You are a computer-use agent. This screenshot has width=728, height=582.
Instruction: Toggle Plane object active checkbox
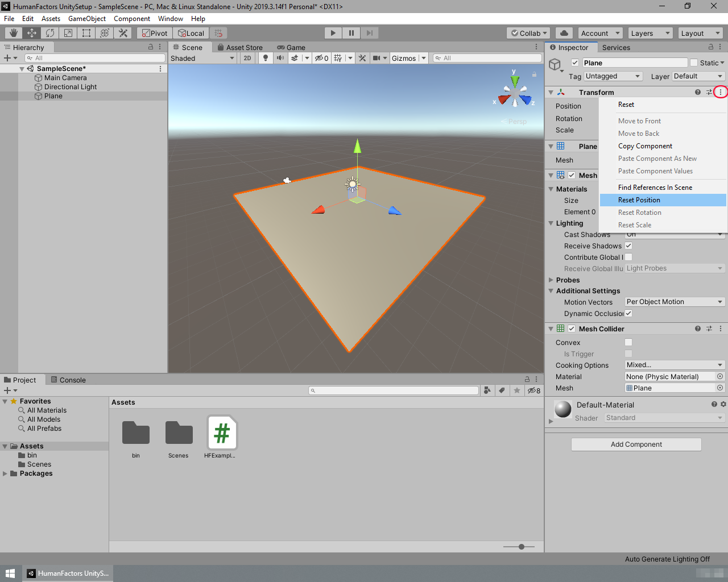pos(575,63)
